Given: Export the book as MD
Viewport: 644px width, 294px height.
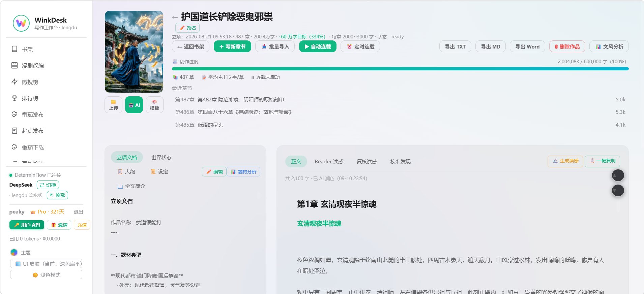Looking at the screenshot, I should click(x=490, y=46).
